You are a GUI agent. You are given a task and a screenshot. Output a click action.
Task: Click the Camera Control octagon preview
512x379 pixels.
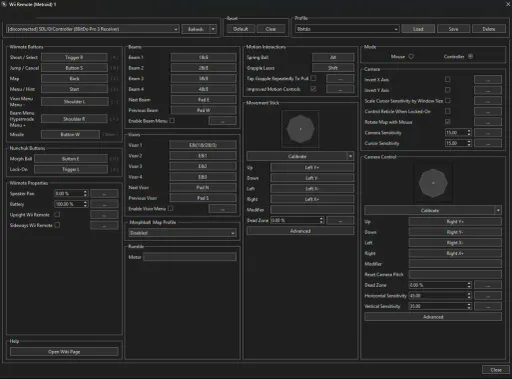433,183
